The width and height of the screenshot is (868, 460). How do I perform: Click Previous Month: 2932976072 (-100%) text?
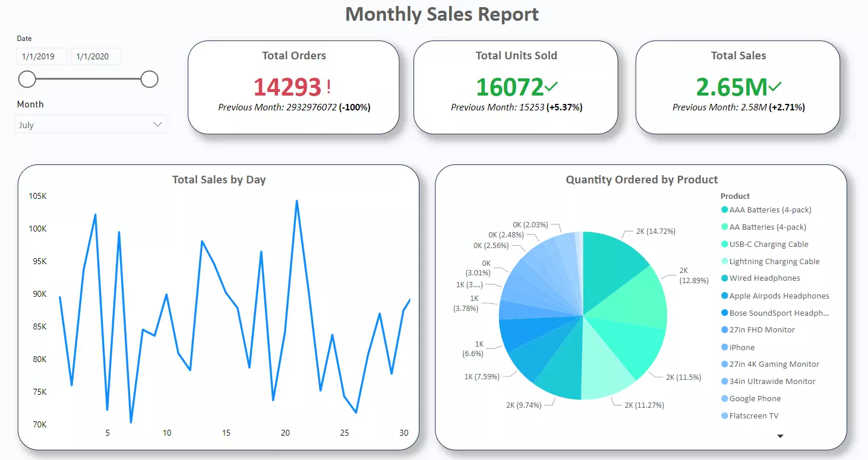[x=294, y=107]
